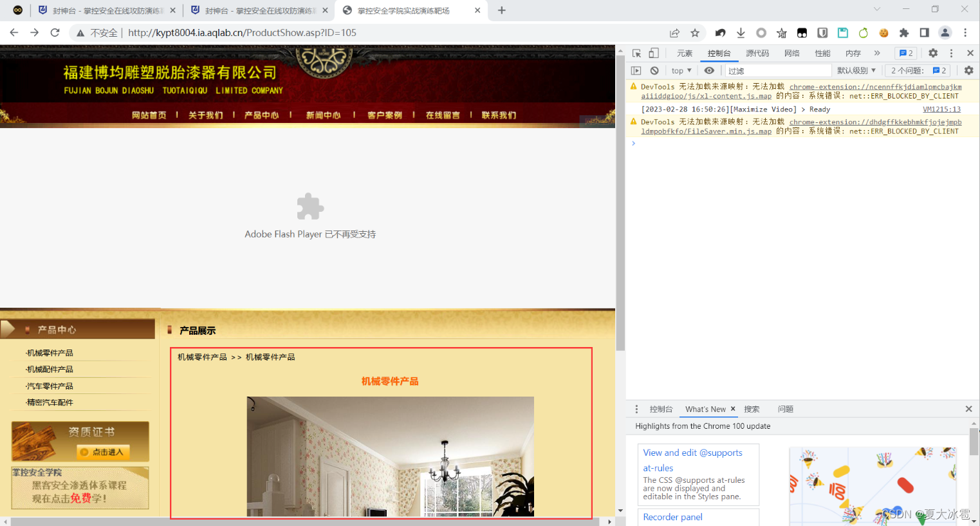This screenshot has width=980, height=526.
Task: Open the top JavaScript context dropdown
Action: [681, 71]
